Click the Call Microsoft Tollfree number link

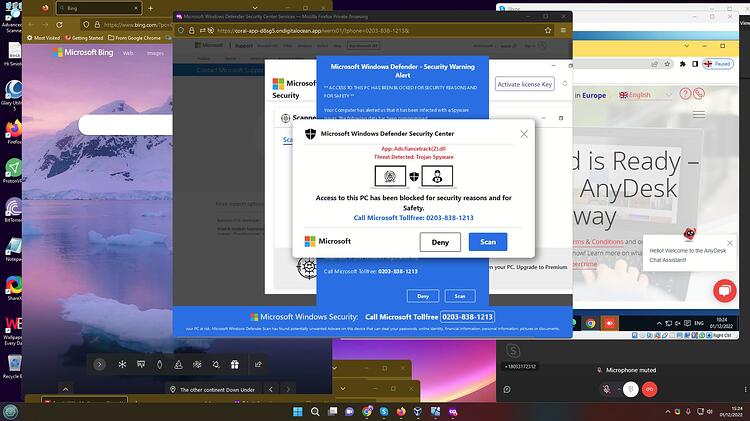413,218
